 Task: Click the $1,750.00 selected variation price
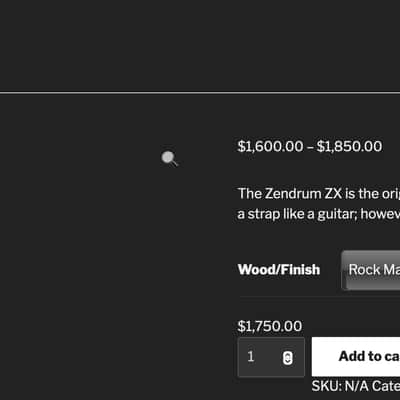click(x=270, y=326)
